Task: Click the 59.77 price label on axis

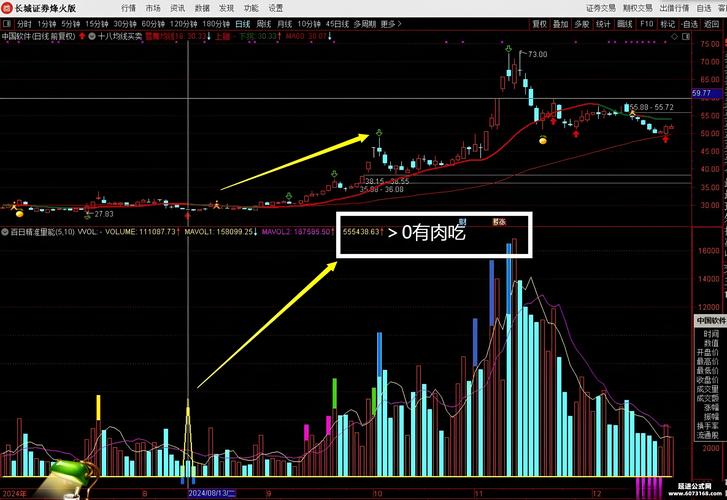Action: tap(707, 93)
